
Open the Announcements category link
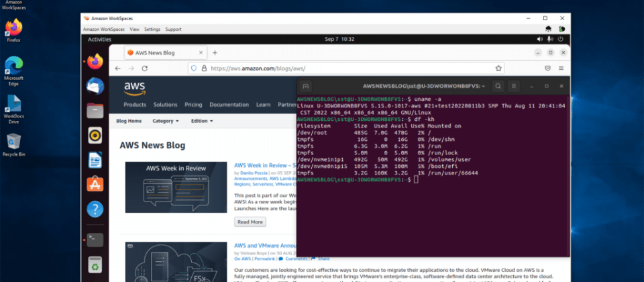point(250,179)
